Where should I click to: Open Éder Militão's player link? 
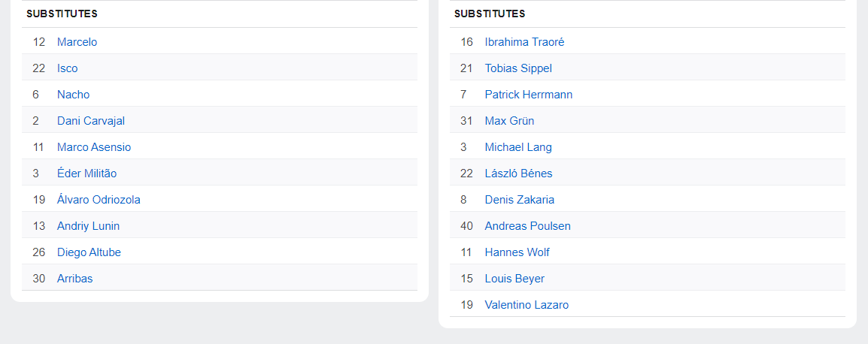click(86, 174)
